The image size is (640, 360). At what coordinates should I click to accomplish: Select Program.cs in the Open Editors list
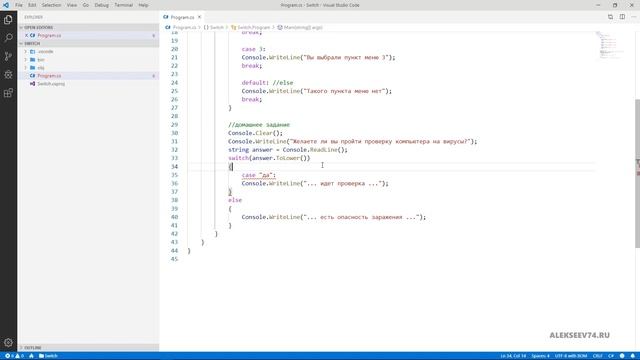click(x=88, y=36)
